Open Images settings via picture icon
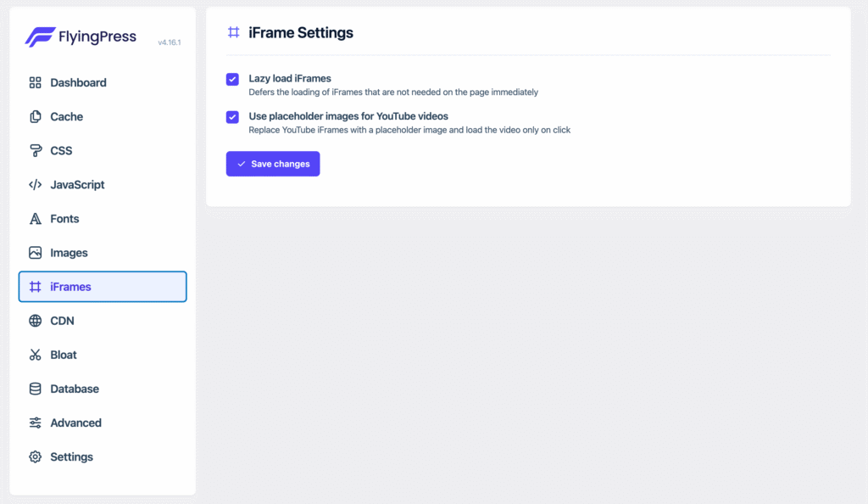This screenshot has height=504, width=868. pyautogui.click(x=35, y=252)
